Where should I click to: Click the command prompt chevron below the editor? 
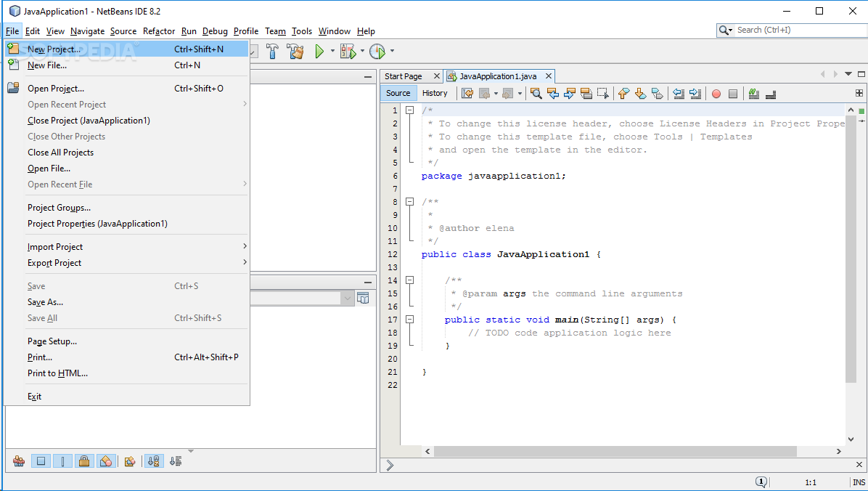(x=390, y=465)
